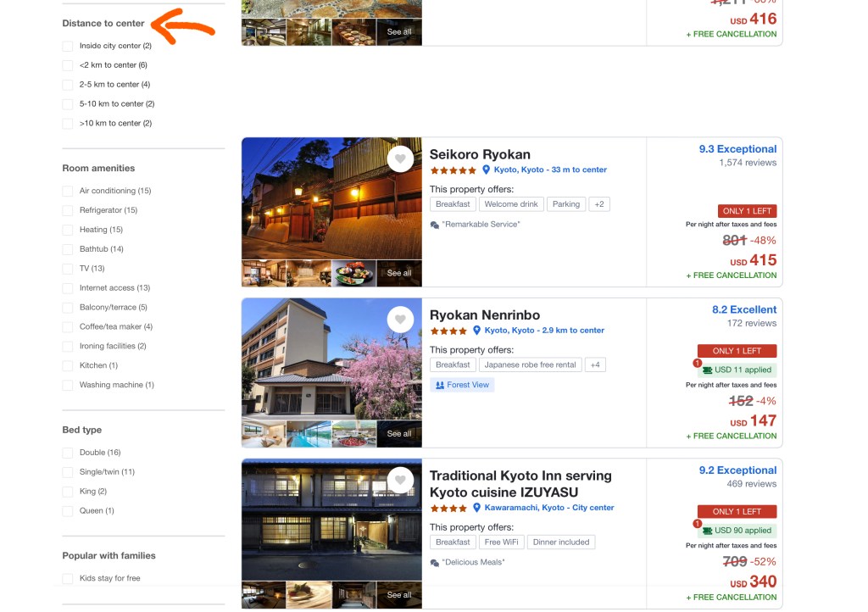Check the Air conditioning amenity
This screenshot has width=868, height=612.
(x=68, y=191)
